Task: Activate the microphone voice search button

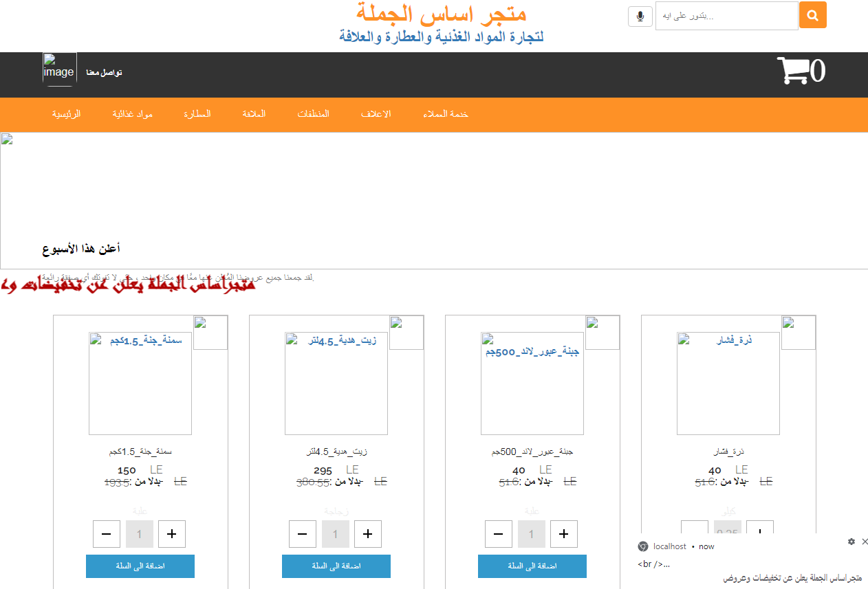Action: tap(640, 16)
